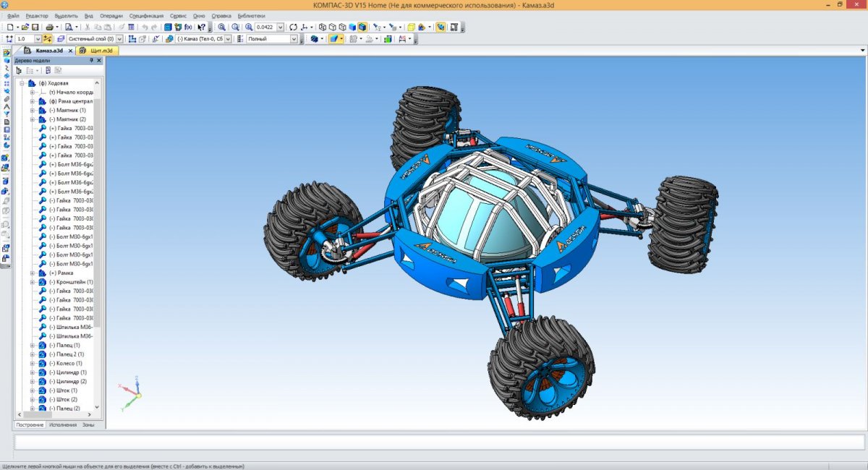Click the Print icon in toolbar
The width and height of the screenshot is (868, 470).
click(x=48, y=27)
